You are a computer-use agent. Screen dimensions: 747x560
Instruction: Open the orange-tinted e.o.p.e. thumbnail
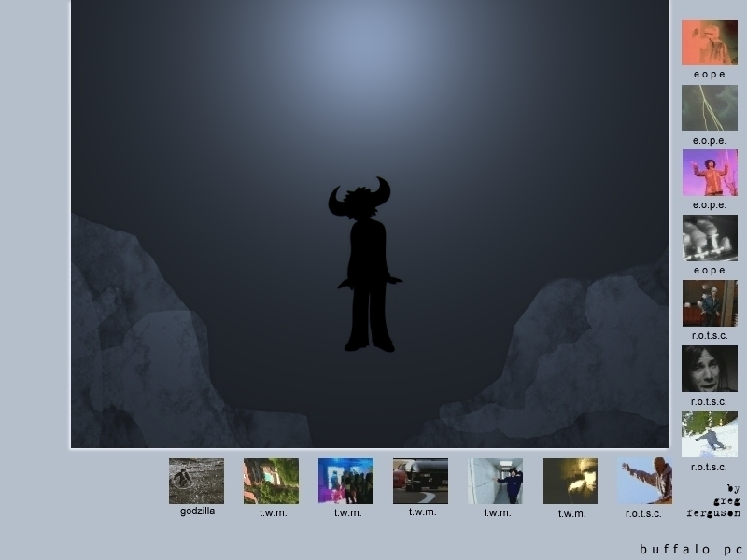(x=710, y=42)
